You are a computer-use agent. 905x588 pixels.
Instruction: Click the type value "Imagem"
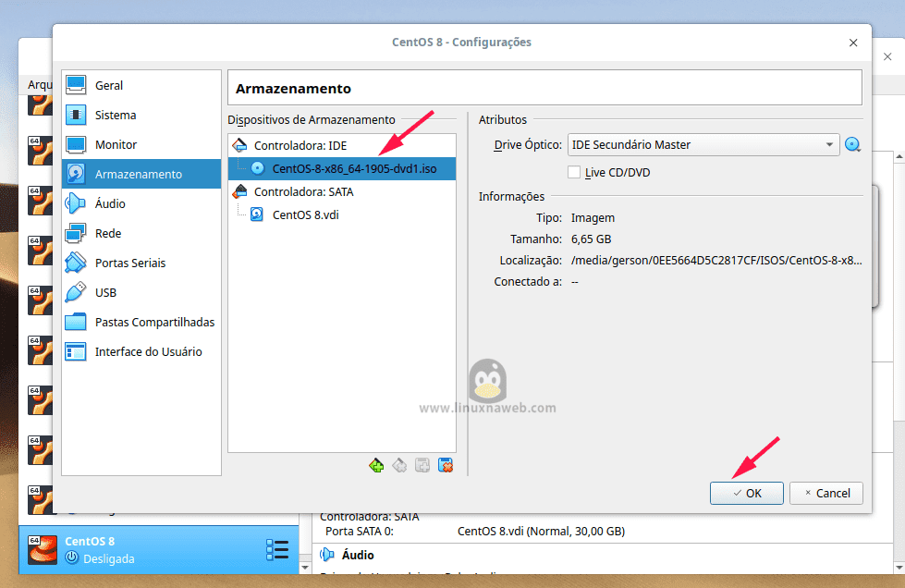[593, 218]
